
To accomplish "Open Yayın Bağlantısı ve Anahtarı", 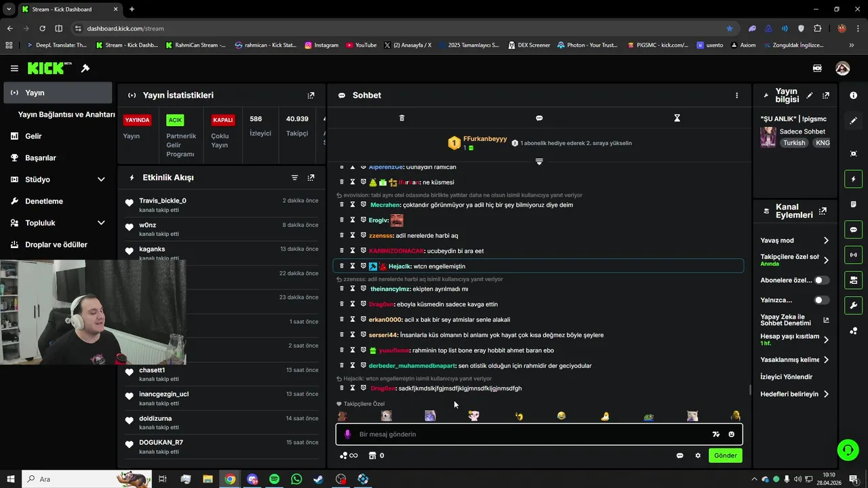I will (x=66, y=115).
